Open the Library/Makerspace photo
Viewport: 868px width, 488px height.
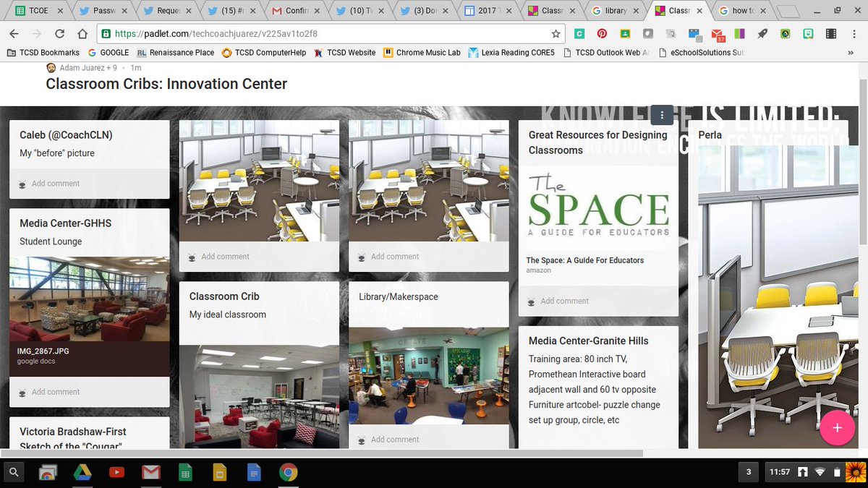pos(429,375)
